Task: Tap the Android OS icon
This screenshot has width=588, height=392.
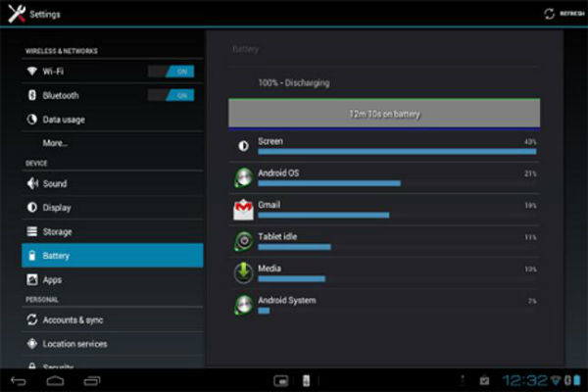Action: 243,177
